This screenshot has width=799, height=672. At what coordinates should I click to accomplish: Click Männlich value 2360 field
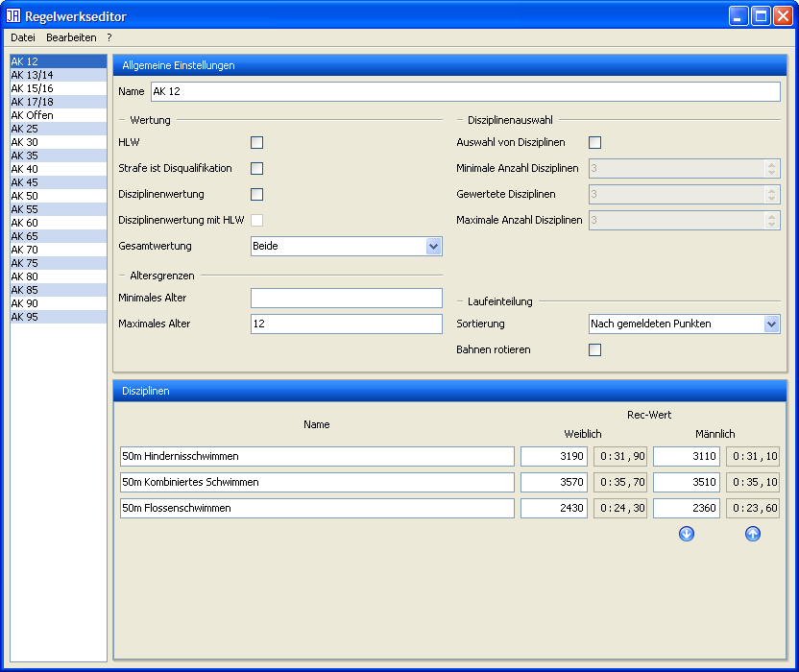[x=687, y=509]
